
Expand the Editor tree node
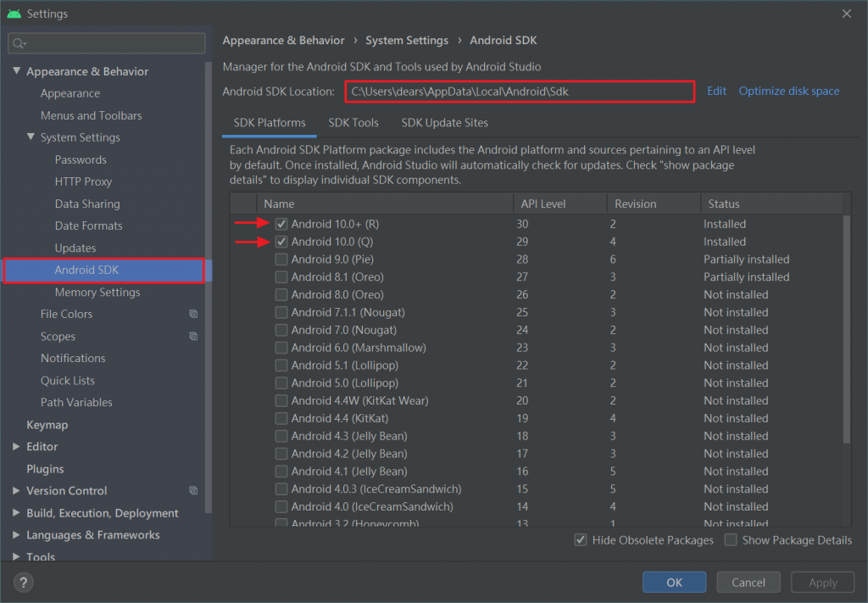tap(16, 446)
